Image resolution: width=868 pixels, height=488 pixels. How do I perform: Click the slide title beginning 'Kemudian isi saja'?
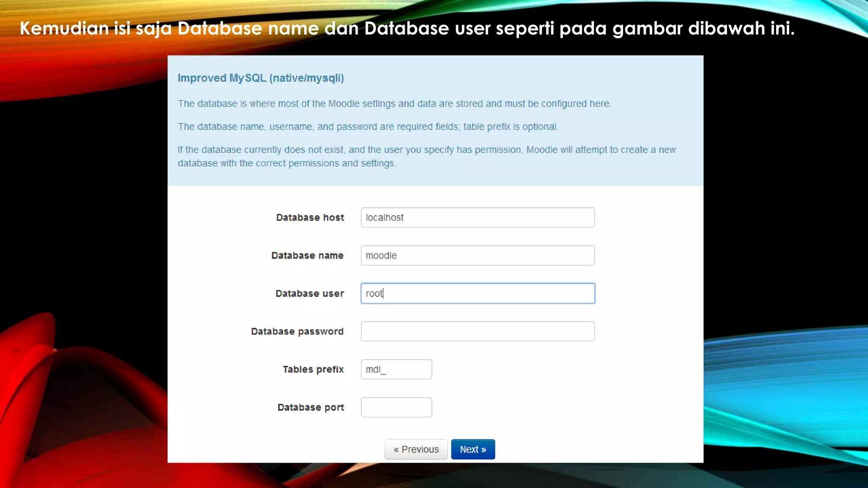pyautogui.click(x=407, y=28)
